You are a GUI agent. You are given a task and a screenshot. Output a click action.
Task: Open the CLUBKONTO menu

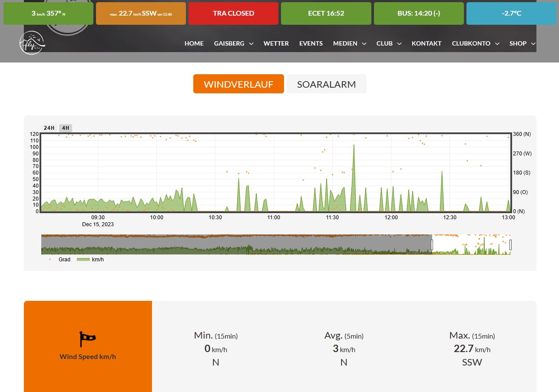coord(471,43)
